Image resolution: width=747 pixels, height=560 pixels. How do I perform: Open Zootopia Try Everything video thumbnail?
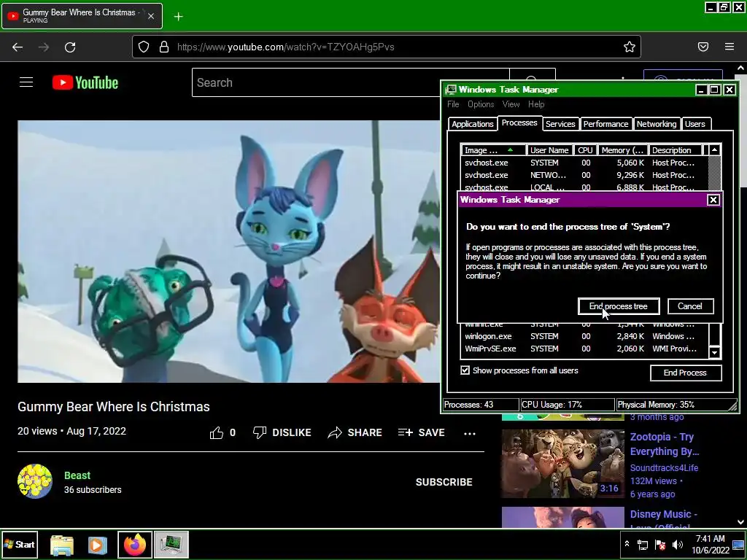[562, 463]
